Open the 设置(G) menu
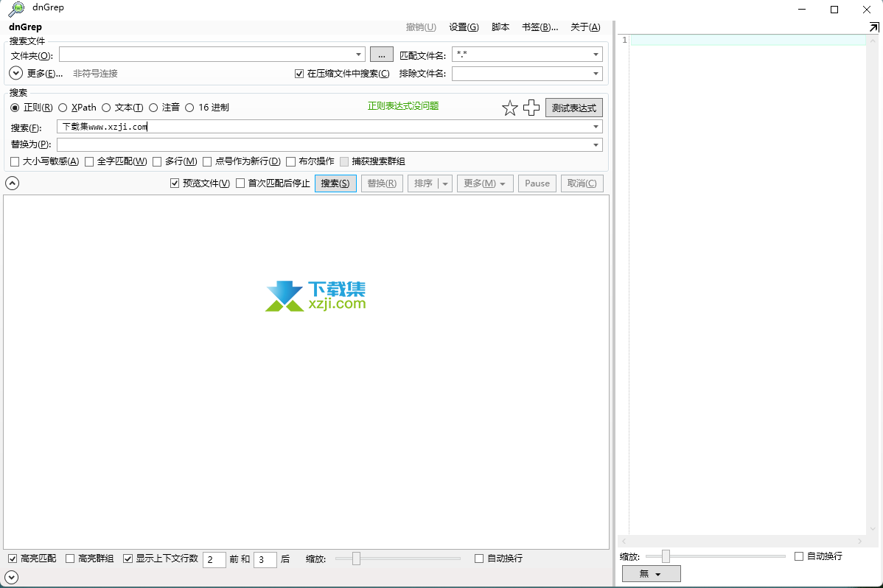 [464, 27]
